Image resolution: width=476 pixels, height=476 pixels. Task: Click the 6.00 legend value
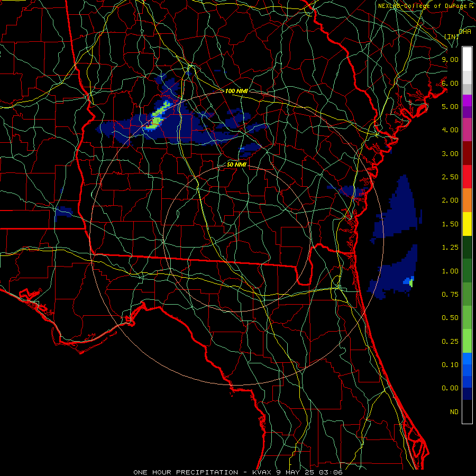click(450, 83)
